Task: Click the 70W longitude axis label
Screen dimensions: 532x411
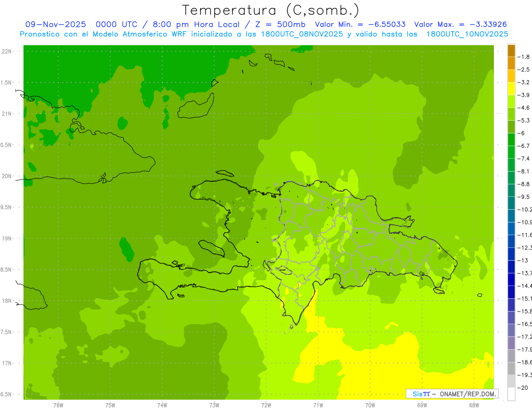Action: point(370,405)
